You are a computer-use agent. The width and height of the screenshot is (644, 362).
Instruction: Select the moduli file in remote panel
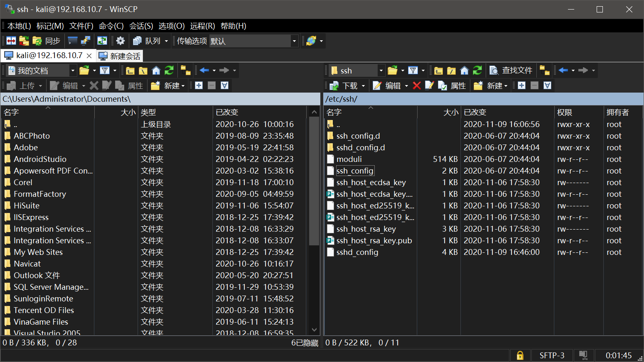point(349,159)
